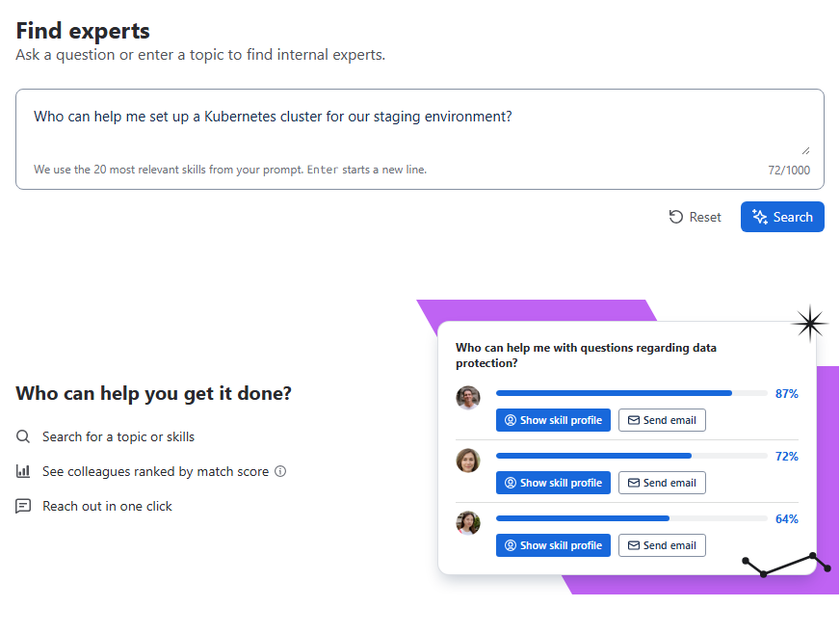Show skill profile for the 87% match
The width and height of the screenshot is (840, 633).
553,420
